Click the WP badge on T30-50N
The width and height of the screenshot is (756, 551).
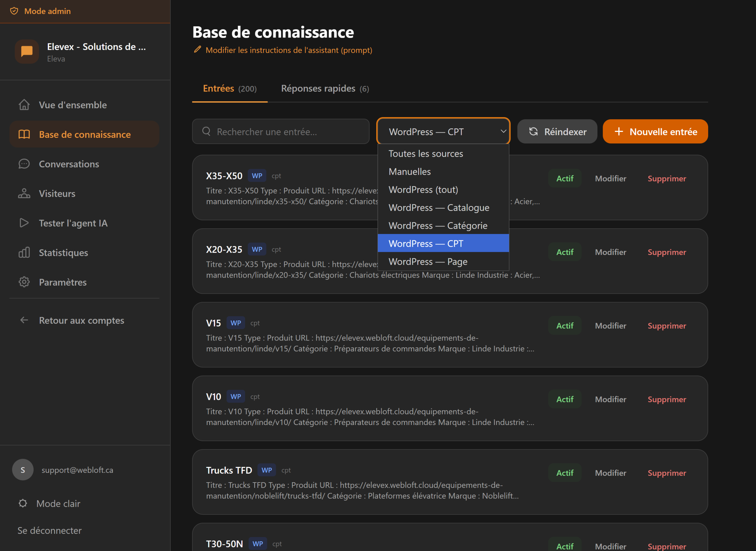click(258, 544)
